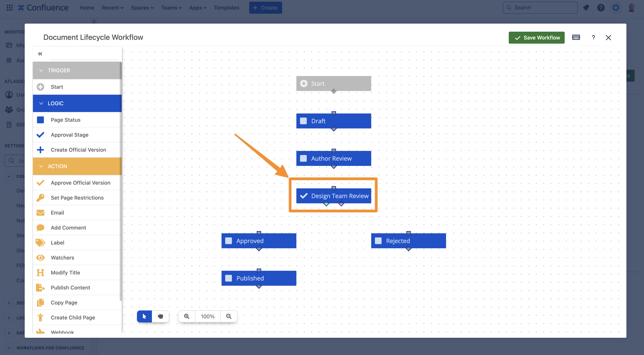This screenshot has height=355, width=644.
Task: Open the workflow help question mark
Action: [x=593, y=37]
